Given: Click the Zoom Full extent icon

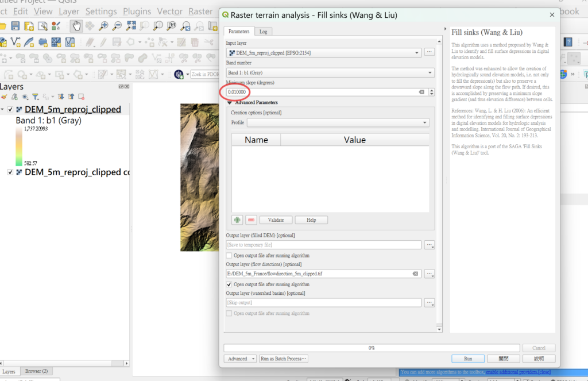Looking at the screenshot, I should pos(131,26).
